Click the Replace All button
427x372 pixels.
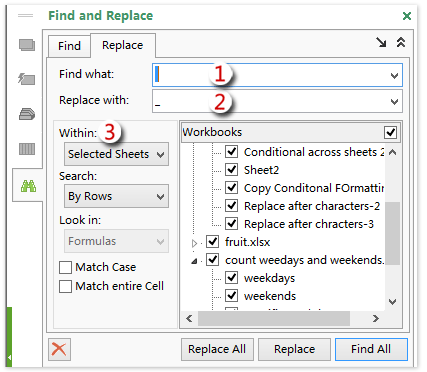[x=217, y=349]
